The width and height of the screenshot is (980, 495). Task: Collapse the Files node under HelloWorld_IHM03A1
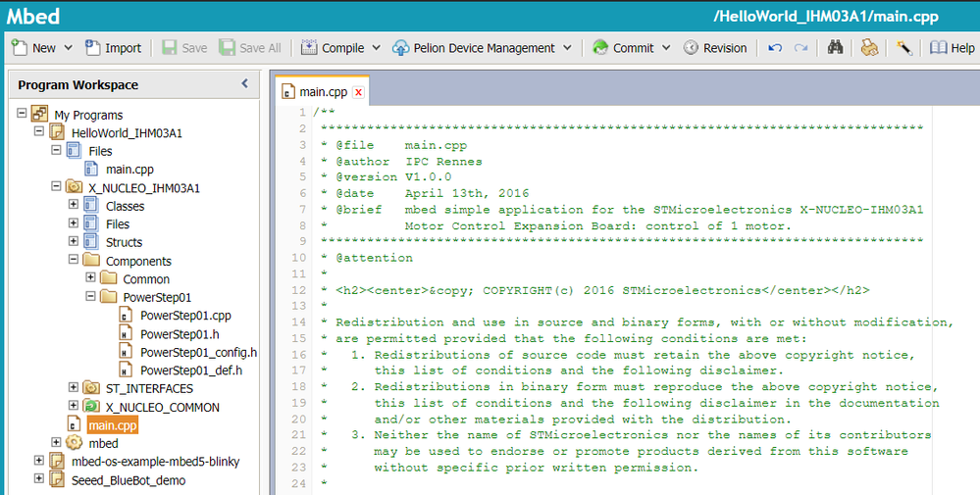(56, 150)
